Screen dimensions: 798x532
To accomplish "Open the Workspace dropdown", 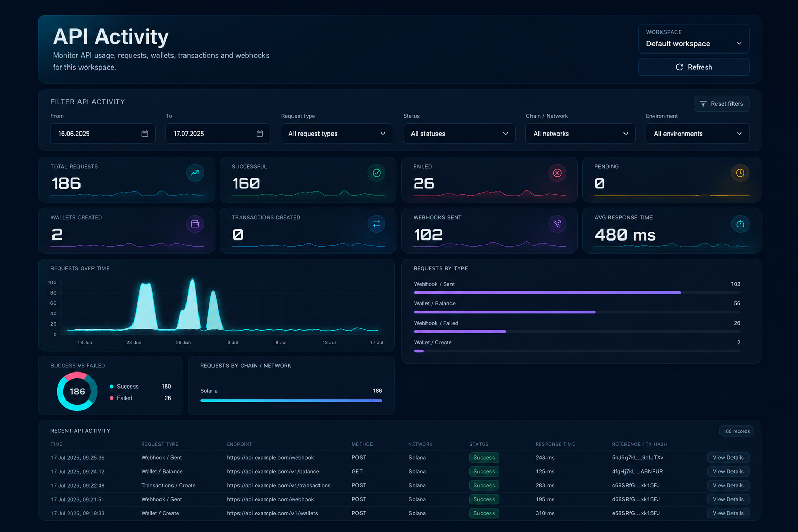I will (x=694, y=39).
